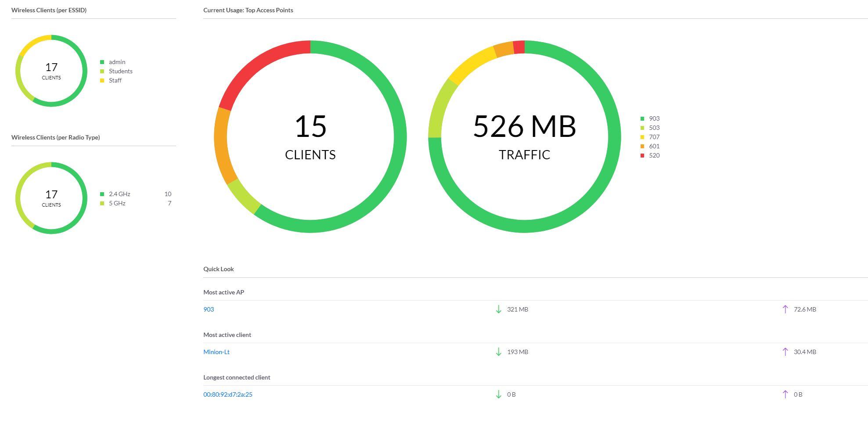Click upload arrow in Longest connected client row

[785, 394]
